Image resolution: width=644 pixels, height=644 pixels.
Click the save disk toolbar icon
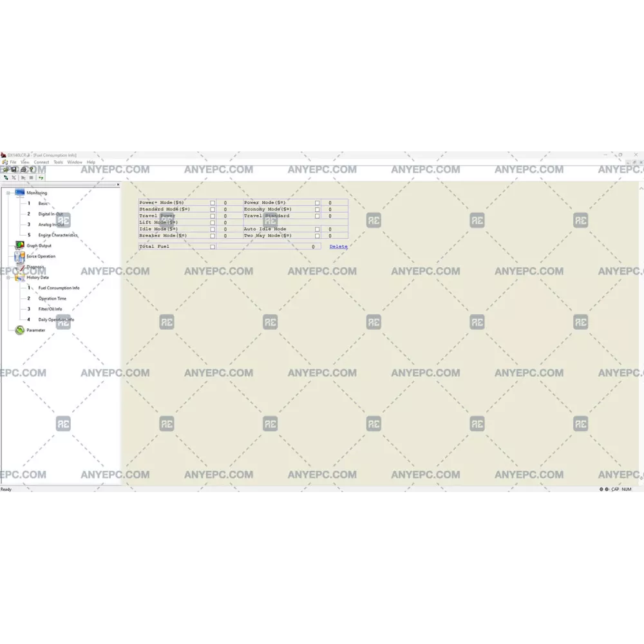(x=14, y=169)
